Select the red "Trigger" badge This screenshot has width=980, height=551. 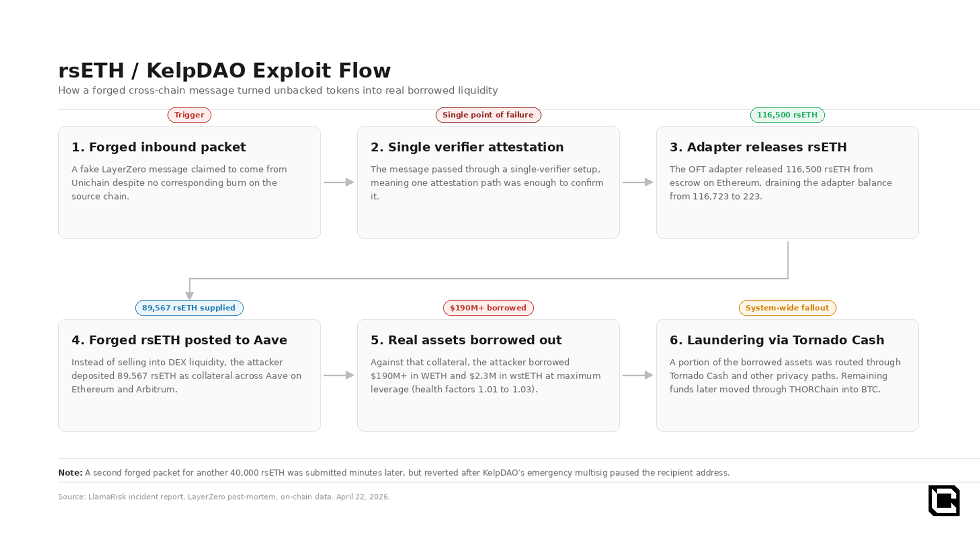pyautogui.click(x=189, y=115)
